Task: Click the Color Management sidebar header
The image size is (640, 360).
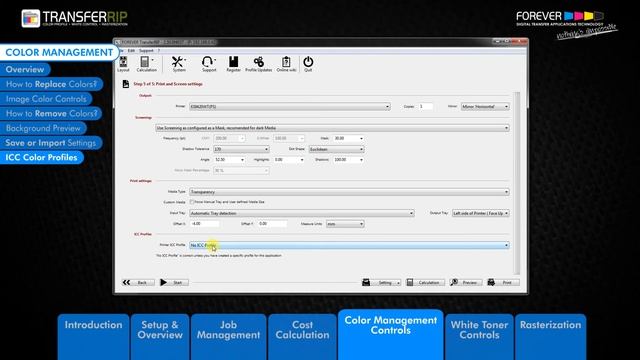Action: pyautogui.click(x=59, y=53)
